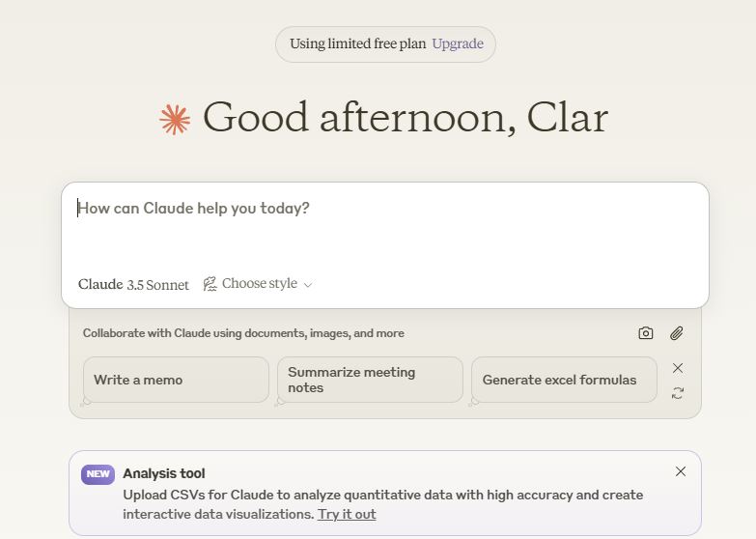Click the Collaborate with Claude caption
The height and width of the screenshot is (539, 756).
pos(243,333)
